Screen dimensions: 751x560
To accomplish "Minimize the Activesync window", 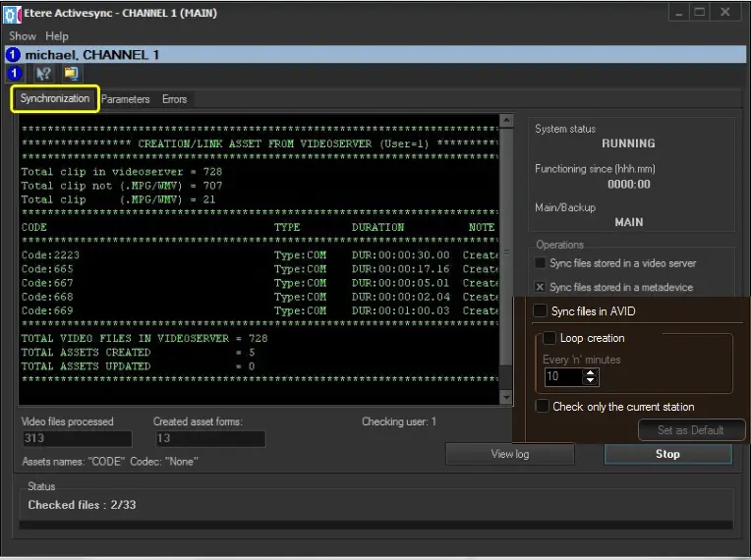I will (677, 12).
